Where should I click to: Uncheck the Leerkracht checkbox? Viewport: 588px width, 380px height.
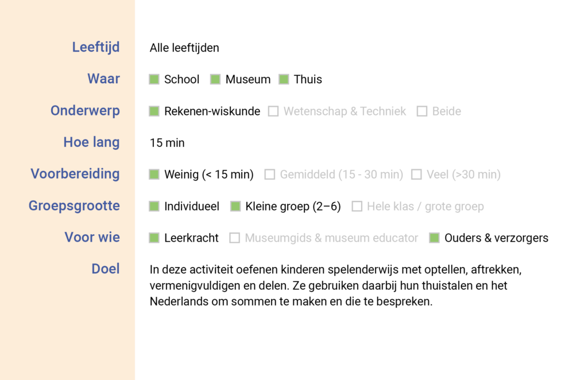[x=154, y=238]
